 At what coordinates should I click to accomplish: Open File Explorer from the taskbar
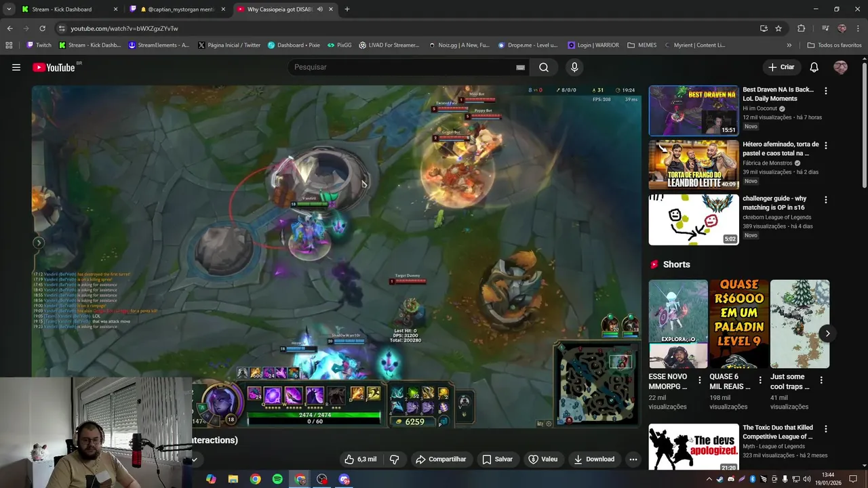tap(233, 479)
